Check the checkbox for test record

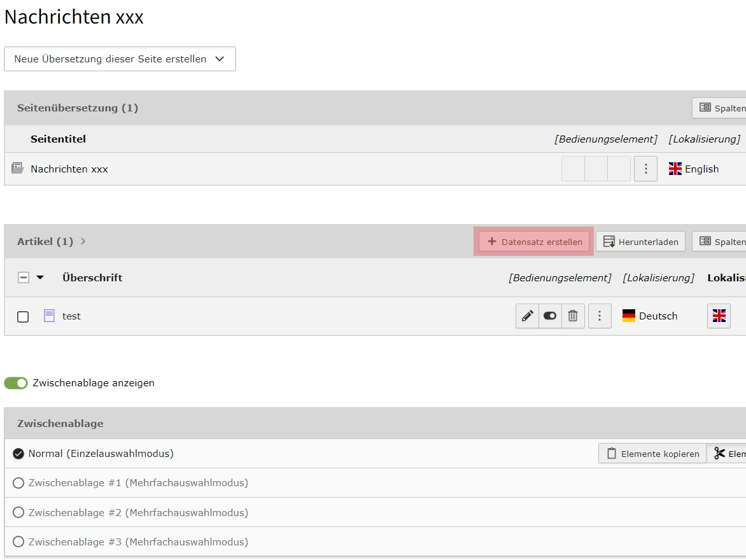tap(23, 317)
